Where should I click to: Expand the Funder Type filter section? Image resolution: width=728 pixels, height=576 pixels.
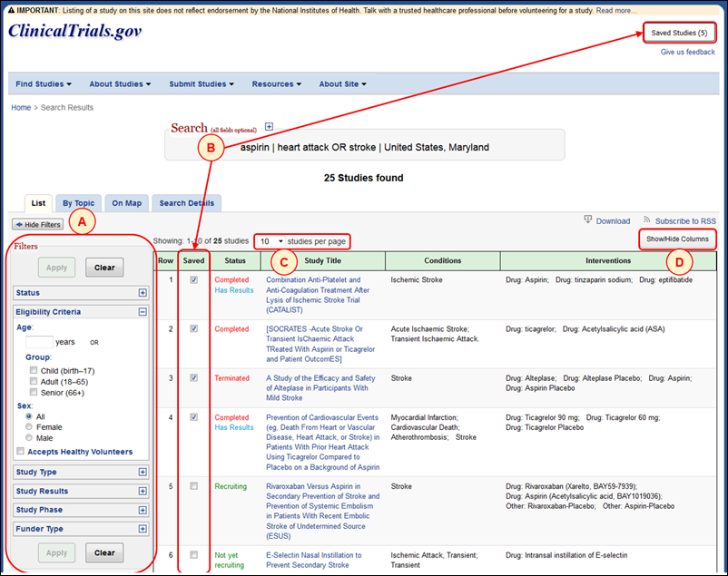[143, 529]
